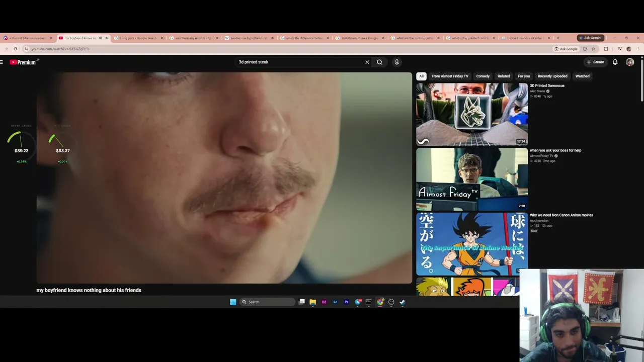Select the 'For you' filter chip
Image resolution: width=644 pixels, height=362 pixels.
pos(524,76)
